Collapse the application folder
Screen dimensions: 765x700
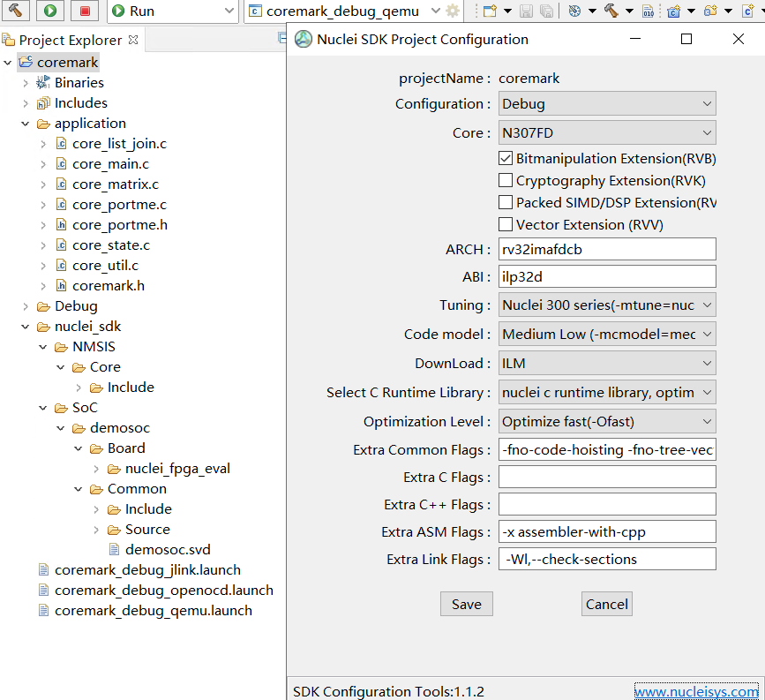pos(26,124)
